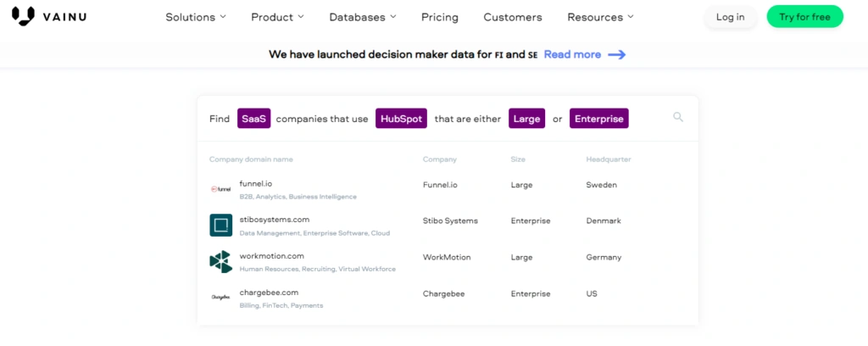
Task: Go to the Pricing page
Action: [x=440, y=17]
